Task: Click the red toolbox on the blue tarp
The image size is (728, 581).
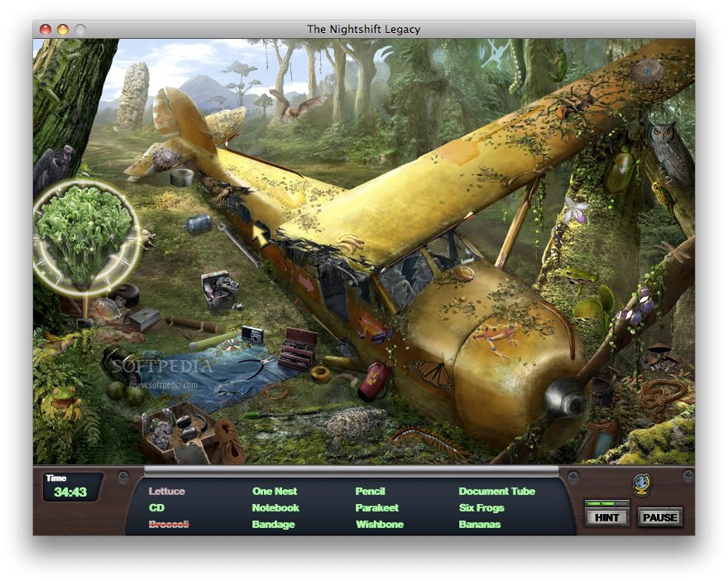Action: pyautogui.click(x=297, y=350)
